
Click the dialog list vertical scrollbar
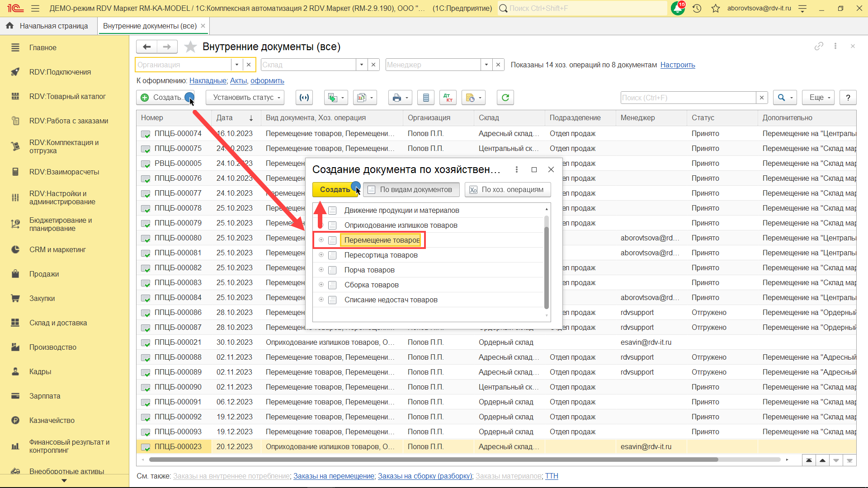tap(546, 262)
